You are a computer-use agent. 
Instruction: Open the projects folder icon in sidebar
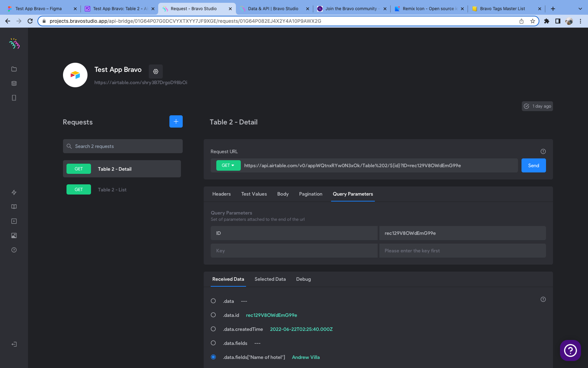click(14, 69)
